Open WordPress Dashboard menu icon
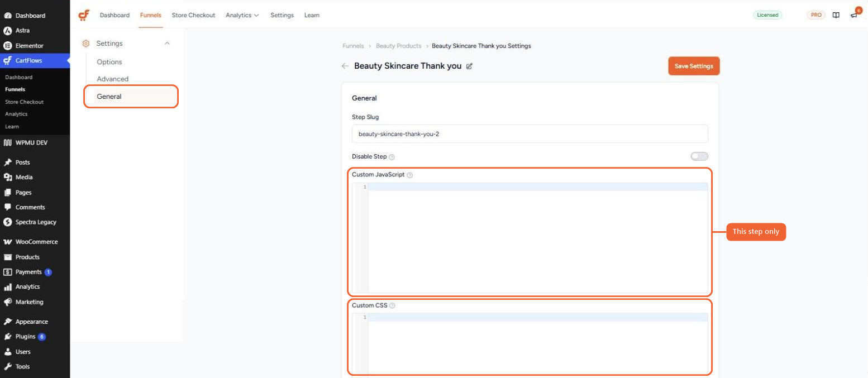868x378 pixels. click(8, 16)
